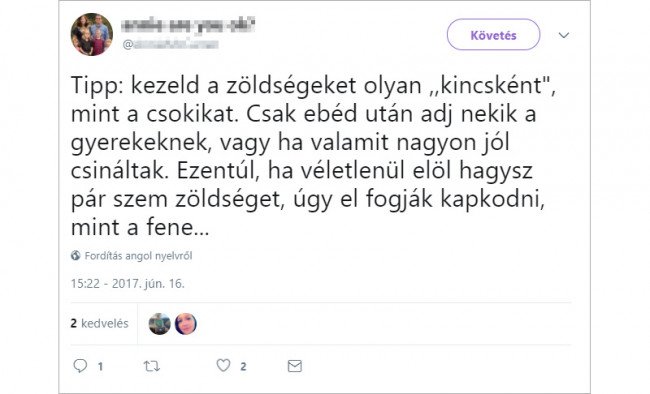This screenshot has height=394, width=650.
Task: Open the 15:22 - 2017. jún. 16. timestamp
Action: tap(127, 284)
